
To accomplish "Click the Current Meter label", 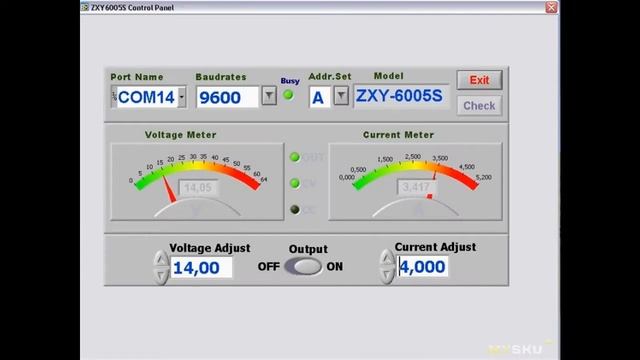I will [398, 135].
